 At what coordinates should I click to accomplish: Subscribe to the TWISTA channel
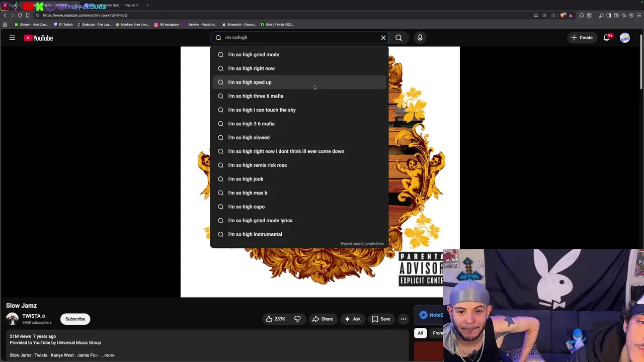(x=75, y=319)
